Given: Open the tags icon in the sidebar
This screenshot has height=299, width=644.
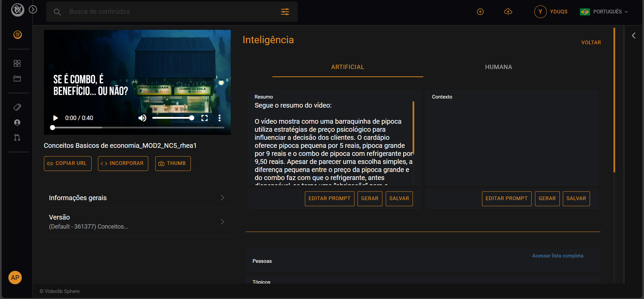Looking at the screenshot, I should coord(17,107).
